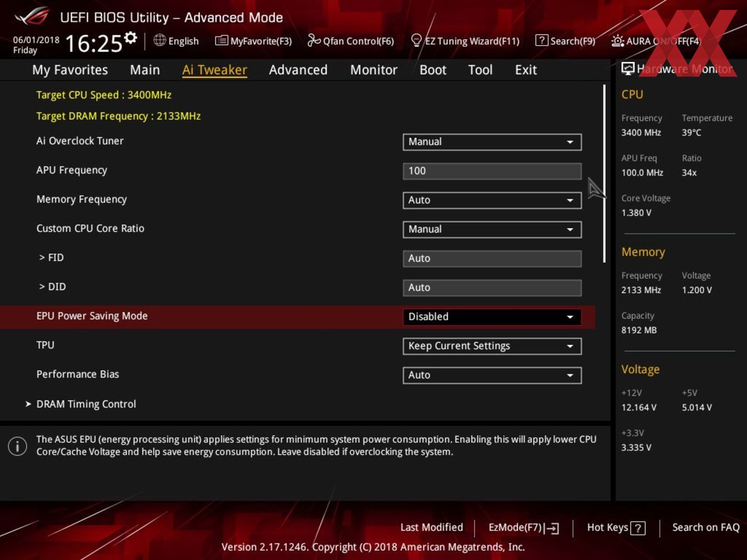Click the EzMode exit arrow icon
Viewport: 747px width, 560px height.
pos(552,528)
